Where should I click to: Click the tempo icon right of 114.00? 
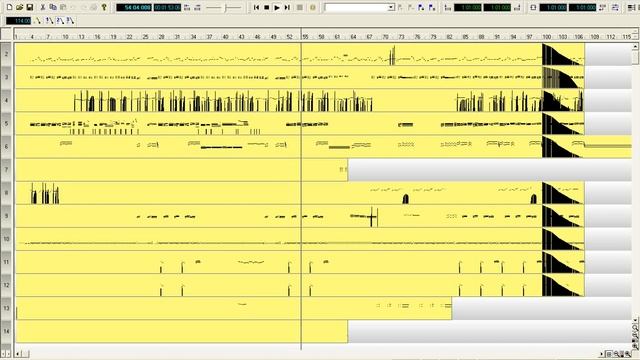point(38,20)
